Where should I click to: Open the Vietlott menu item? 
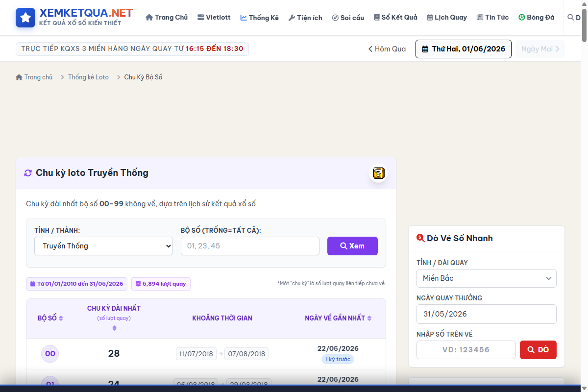(214, 17)
